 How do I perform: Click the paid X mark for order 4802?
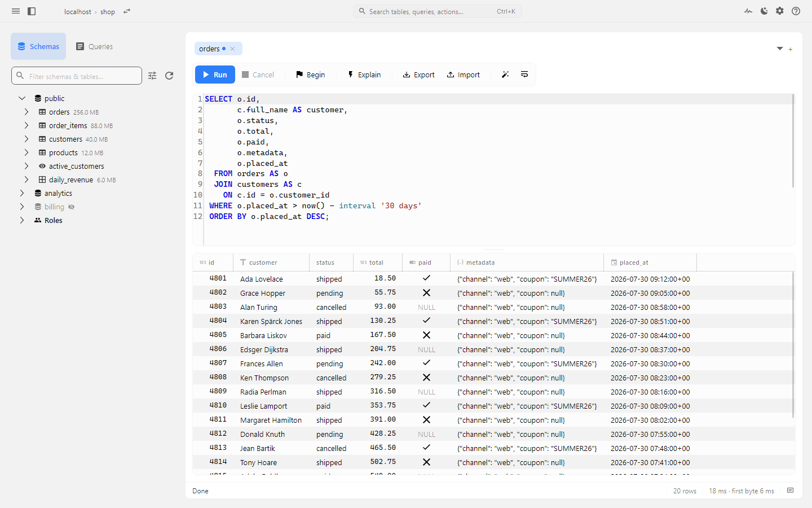pos(426,292)
